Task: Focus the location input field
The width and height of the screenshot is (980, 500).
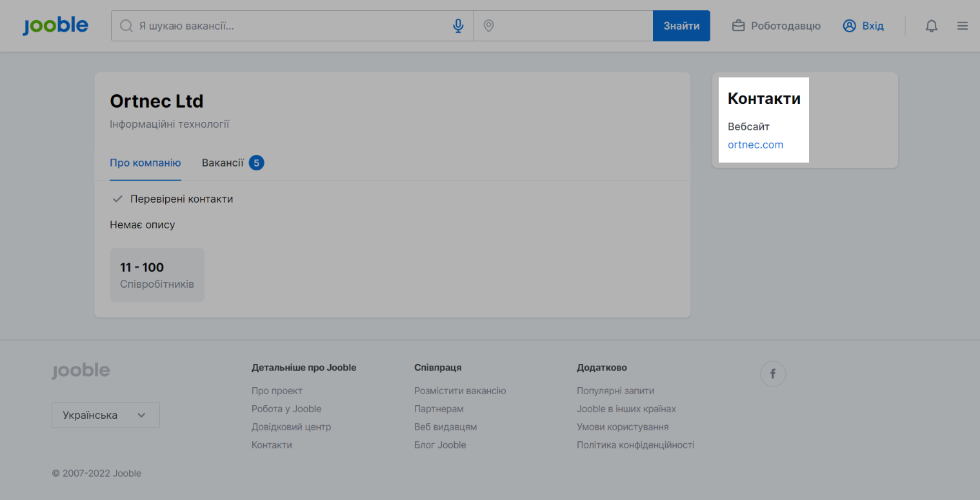Action: click(563, 26)
